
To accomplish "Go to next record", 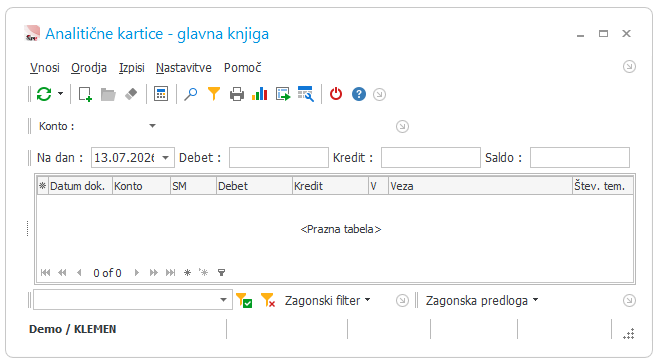I will click(137, 273).
